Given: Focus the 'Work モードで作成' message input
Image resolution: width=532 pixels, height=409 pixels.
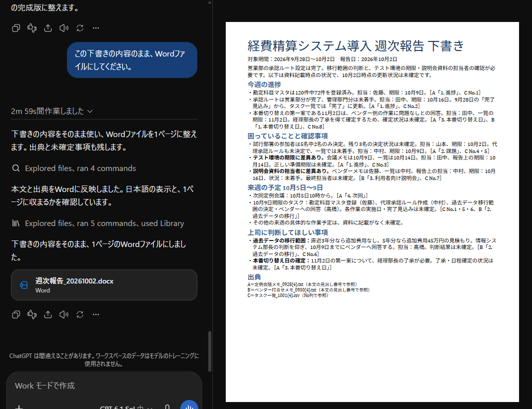Looking at the screenshot, I should pyautogui.click(x=104, y=386).
